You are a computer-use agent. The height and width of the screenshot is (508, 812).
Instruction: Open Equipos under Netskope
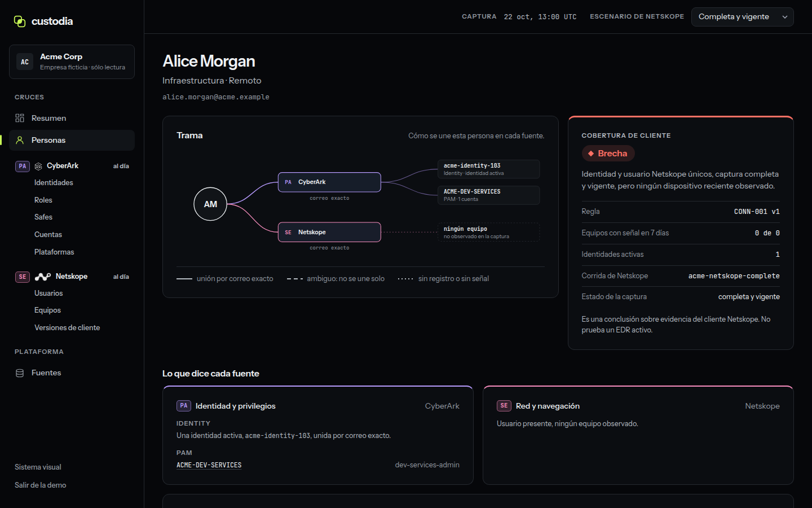[x=47, y=310]
